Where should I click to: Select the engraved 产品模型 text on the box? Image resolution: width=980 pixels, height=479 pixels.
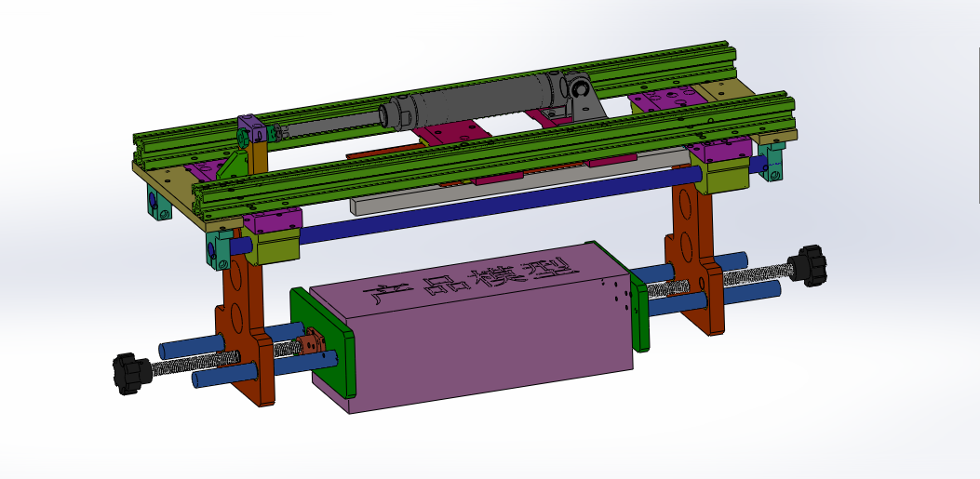pyautogui.click(x=473, y=279)
